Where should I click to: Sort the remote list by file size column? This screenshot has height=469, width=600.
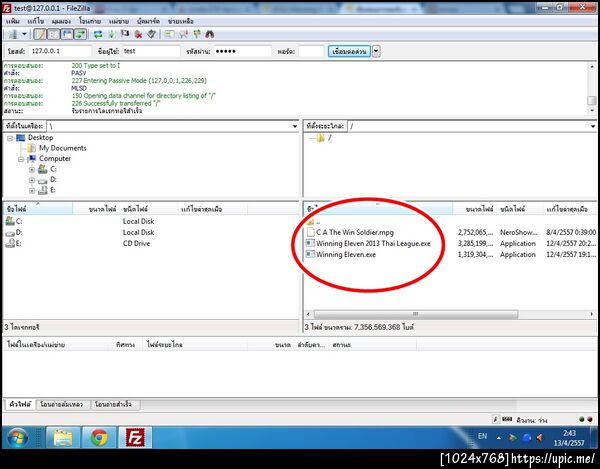tap(475, 209)
